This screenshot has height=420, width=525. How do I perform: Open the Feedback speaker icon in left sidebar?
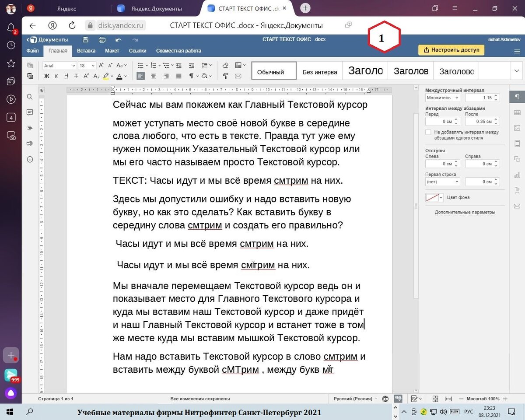tap(30, 143)
